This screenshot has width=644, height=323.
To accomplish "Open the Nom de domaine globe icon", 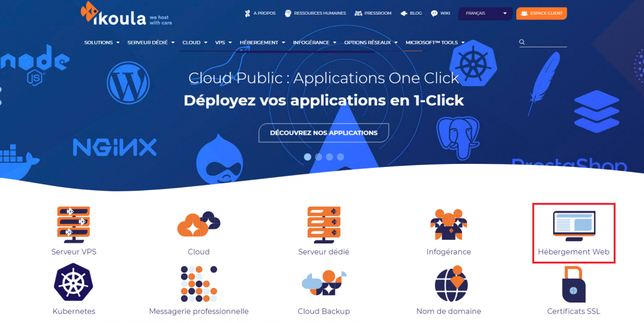I will click(x=451, y=283).
